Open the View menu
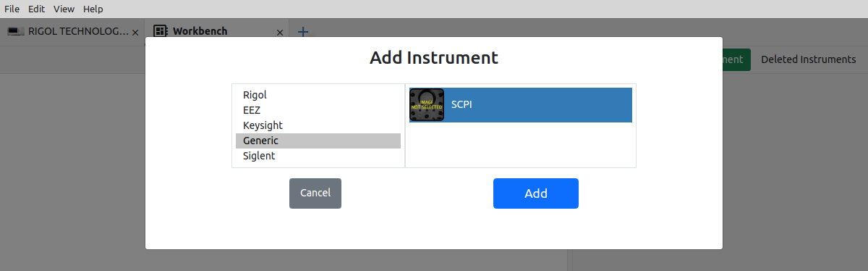Image resolution: width=868 pixels, height=271 pixels. [64, 9]
